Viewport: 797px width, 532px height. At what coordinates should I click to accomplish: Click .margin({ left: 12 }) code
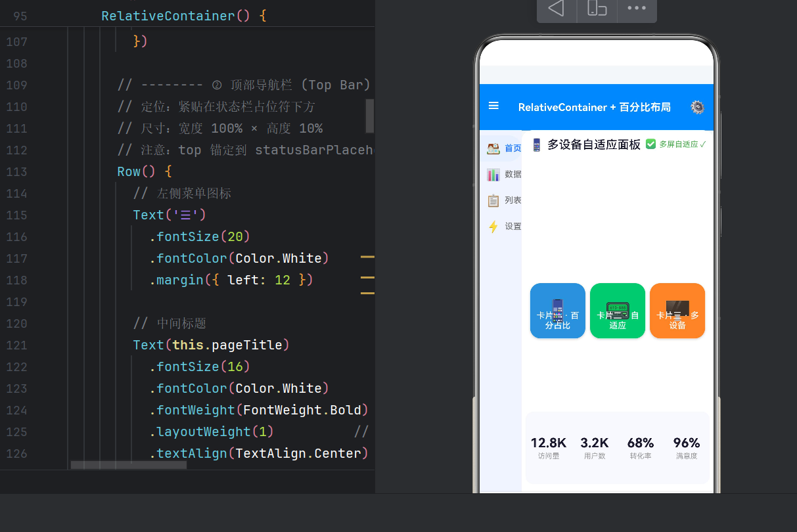(231, 280)
